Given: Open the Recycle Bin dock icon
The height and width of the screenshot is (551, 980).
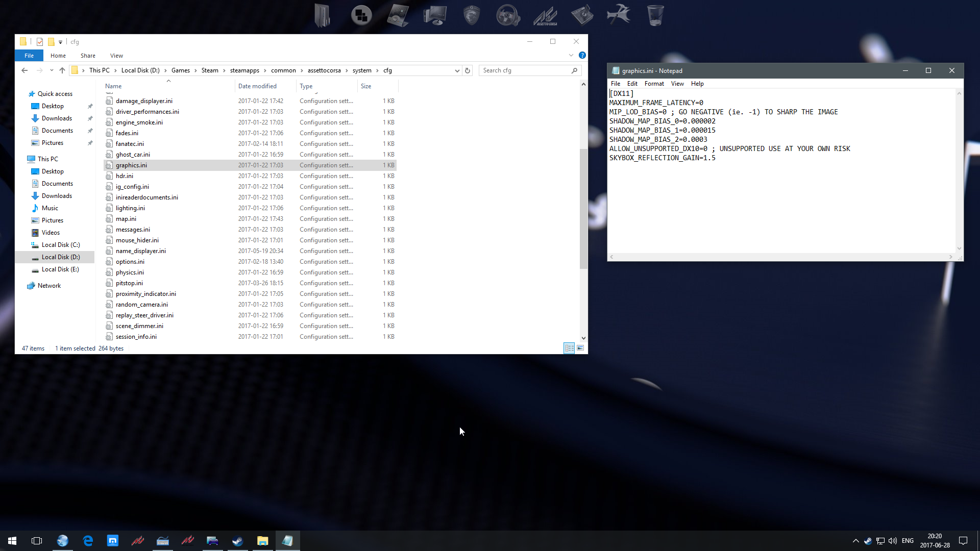Looking at the screenshot, I should click(x=655, y=15).
